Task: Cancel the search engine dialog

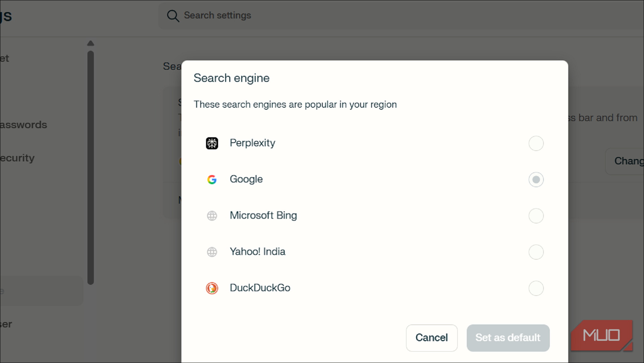Action: pos(432,338)
